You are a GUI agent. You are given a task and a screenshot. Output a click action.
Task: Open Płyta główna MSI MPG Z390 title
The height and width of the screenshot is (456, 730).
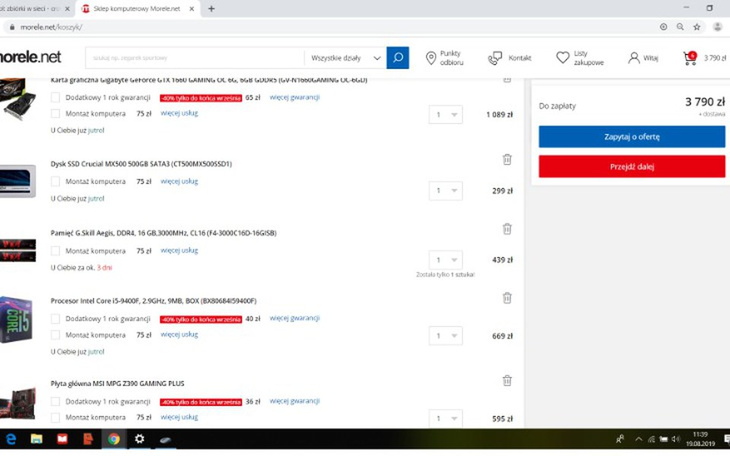(x=117, y=383)
